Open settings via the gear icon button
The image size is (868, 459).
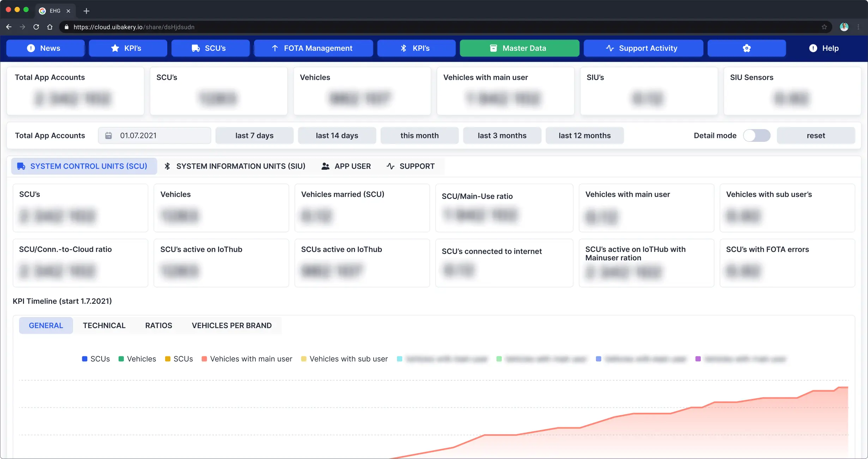pyautogui.click(x=747, y=48)
